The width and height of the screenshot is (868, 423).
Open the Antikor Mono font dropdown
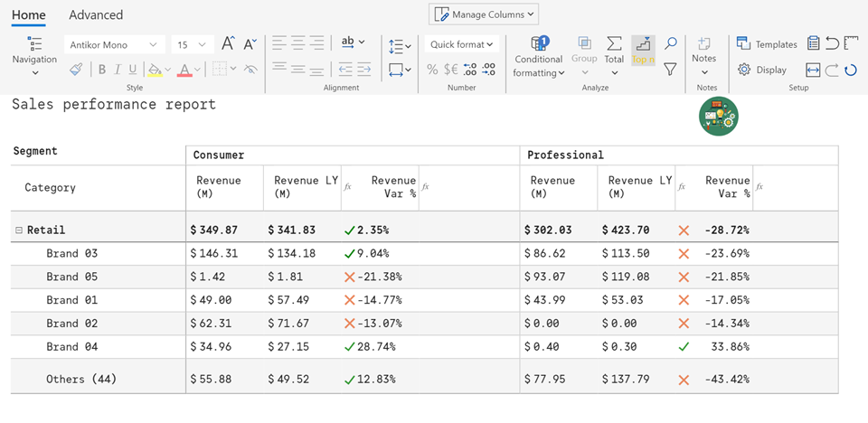(x=115, y=44)
